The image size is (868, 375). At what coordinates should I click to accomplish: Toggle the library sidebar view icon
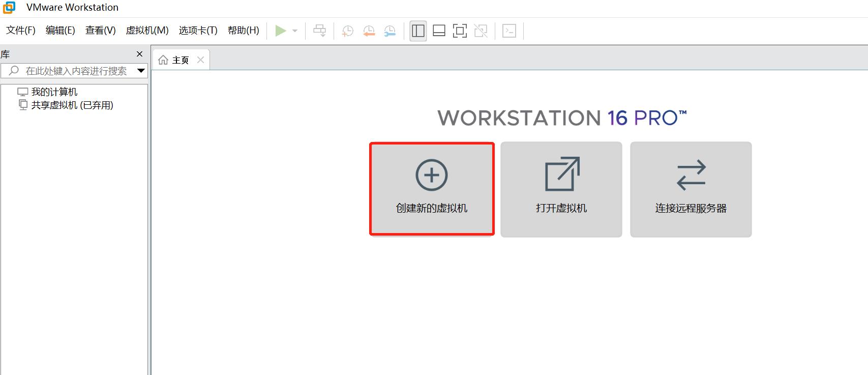click(x=418, y=31)
